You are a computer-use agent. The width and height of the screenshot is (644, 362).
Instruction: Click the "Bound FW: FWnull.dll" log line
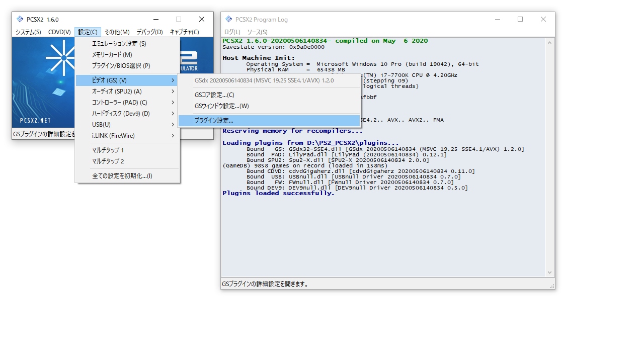tap(350, 182)
